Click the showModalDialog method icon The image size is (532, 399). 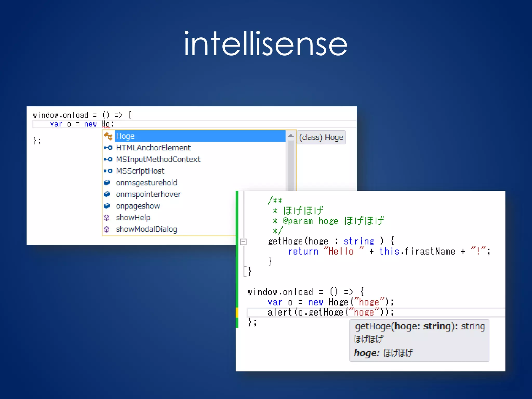[107, 229]
